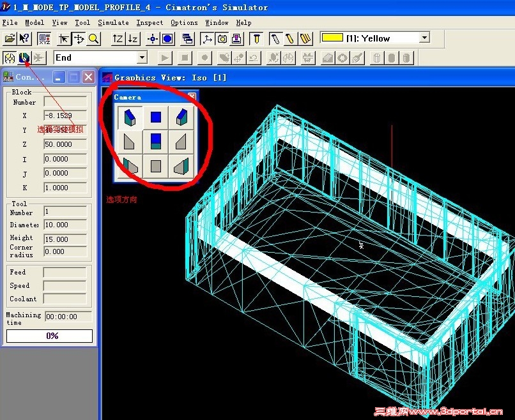Click the Block Number field
This screenshot has width=515, height=420.
tap(65, 101)
